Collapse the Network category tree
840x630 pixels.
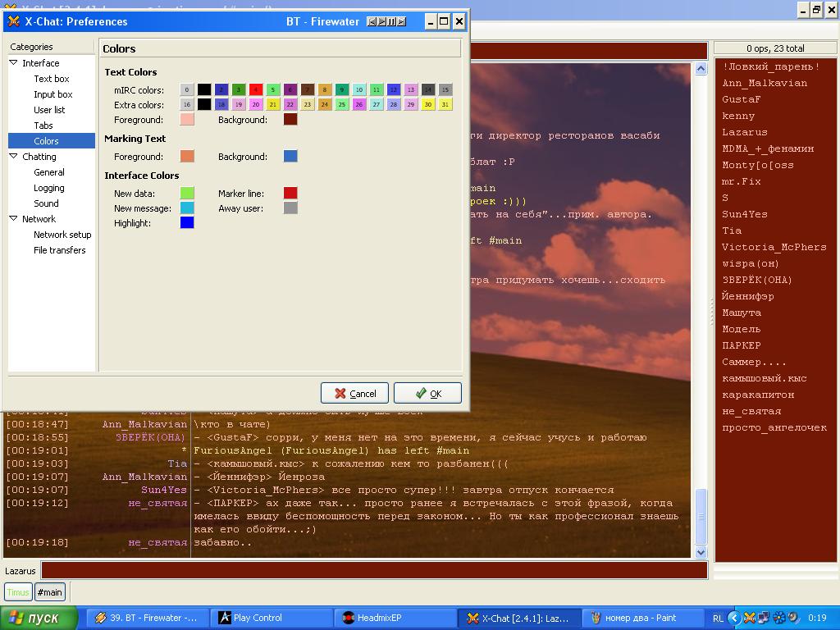[x=14, y=219]
